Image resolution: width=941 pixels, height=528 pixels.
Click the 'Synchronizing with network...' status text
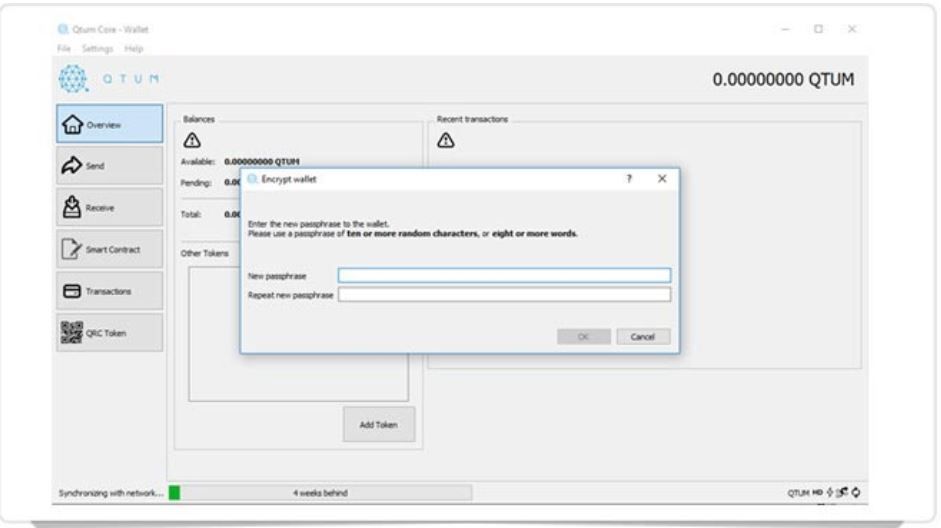pyautogui.click(x=111, y=493)
